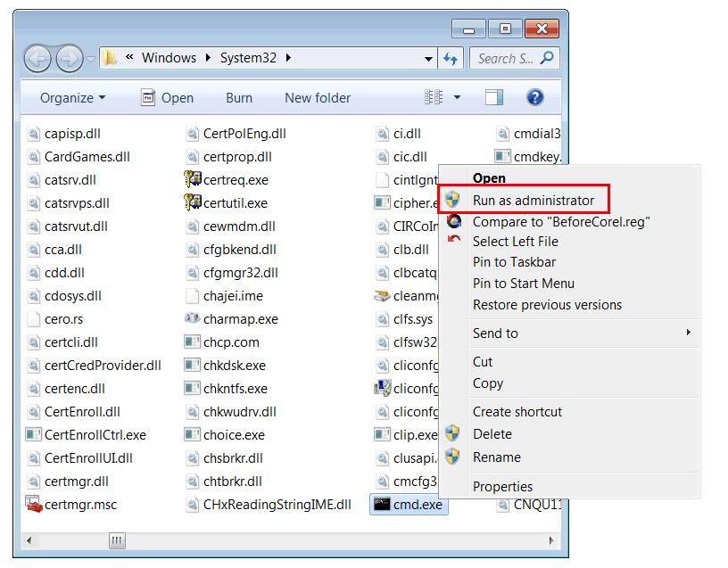728x568 pixels.
Task: Select the System32 breadcrumb
Action: pyautogui.click(x=248, y=58)
